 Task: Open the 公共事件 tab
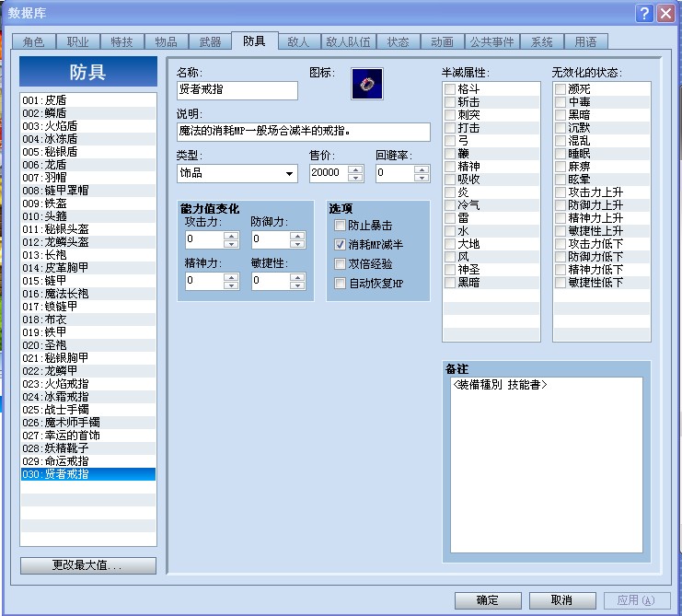click(x=491, y=41)
